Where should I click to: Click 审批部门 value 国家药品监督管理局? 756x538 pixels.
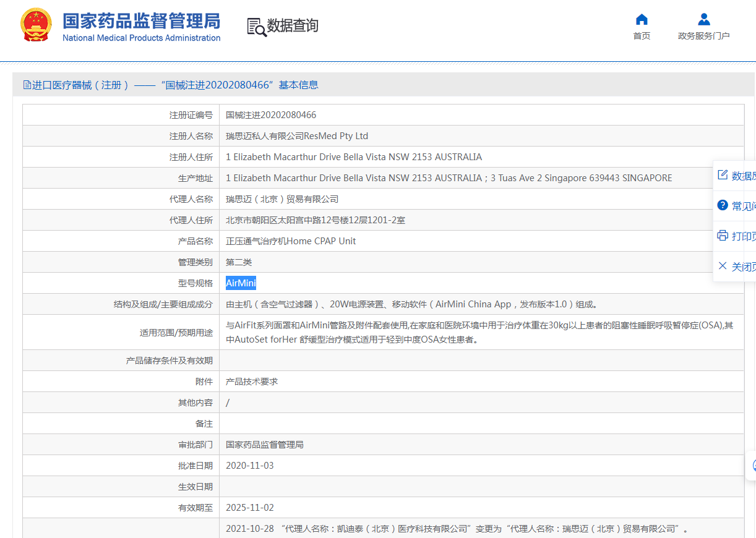[265, 445]
